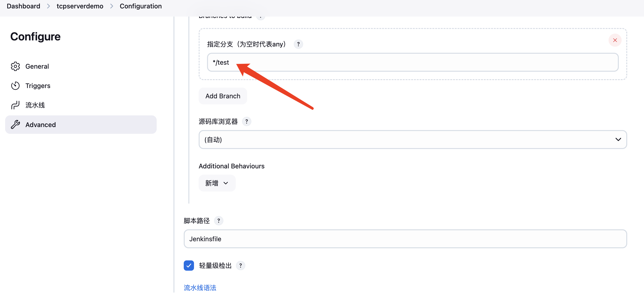Viewport: 644px width, 298px height.
Task: Open the 新增 behaviours dropdown
Action: [217, 183]
